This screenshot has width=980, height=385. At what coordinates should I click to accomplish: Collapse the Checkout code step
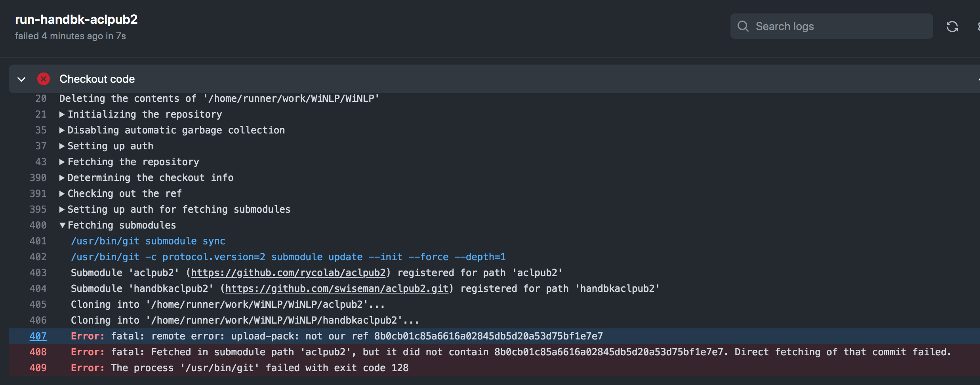21,79
